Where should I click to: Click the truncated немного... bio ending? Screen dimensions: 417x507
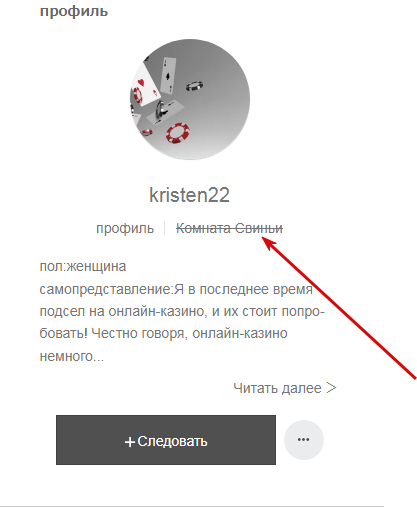coord(72,356)
